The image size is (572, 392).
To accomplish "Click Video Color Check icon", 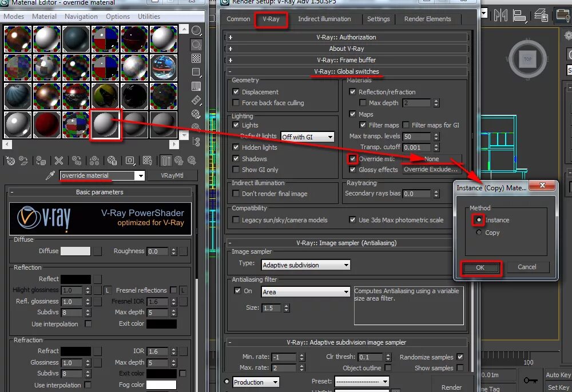I will [196, 86].
